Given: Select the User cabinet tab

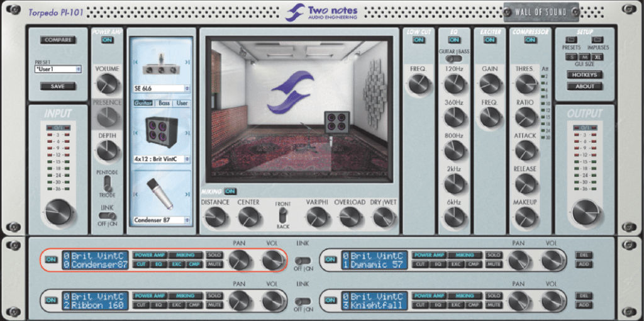Looking at the screenshot, I should point(182,103).
